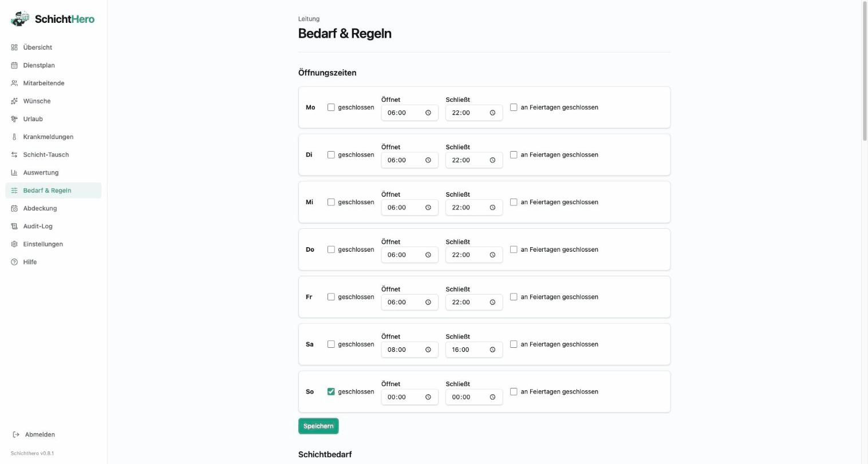Save opening hours with Speichern

[318, 426]
